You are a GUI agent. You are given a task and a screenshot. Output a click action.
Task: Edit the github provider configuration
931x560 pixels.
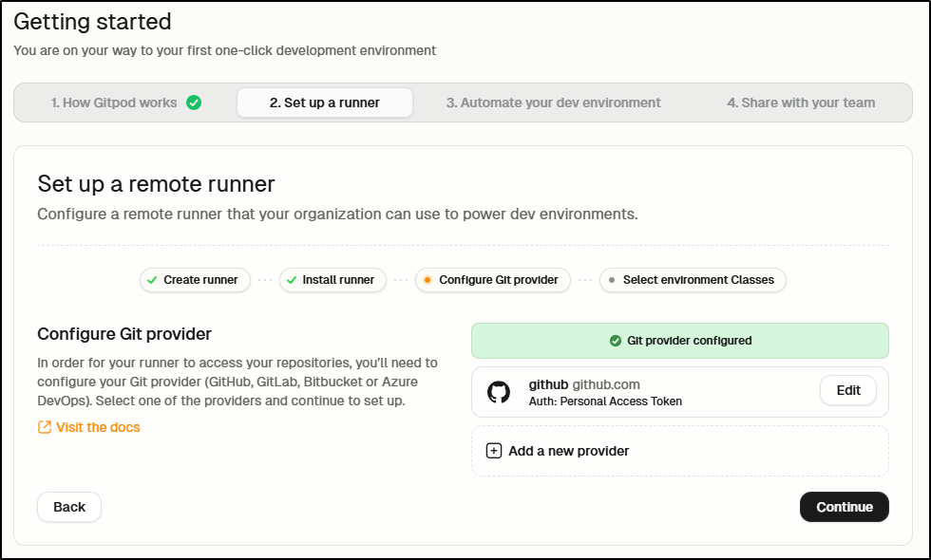tap(847, 390)
